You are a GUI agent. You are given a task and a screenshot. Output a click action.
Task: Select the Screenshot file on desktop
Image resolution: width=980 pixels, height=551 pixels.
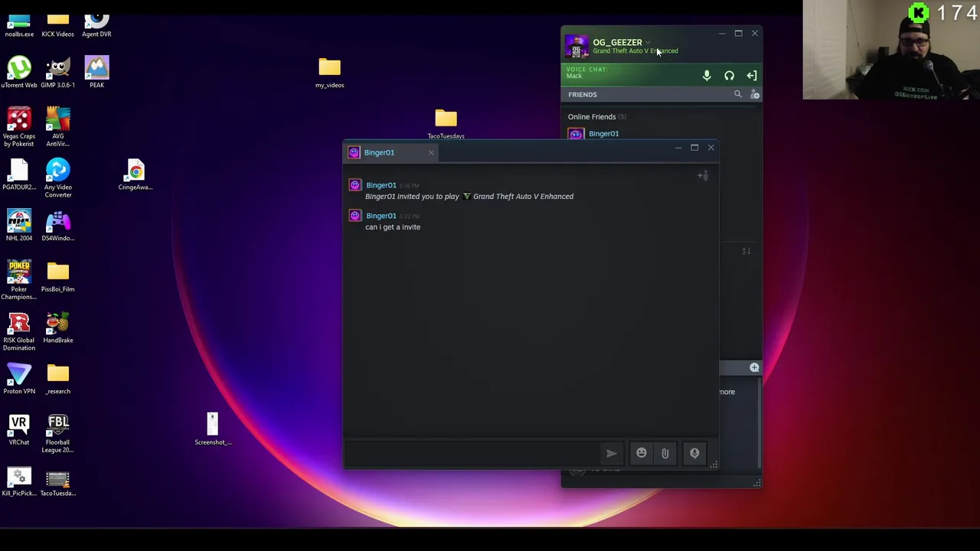click(x=213, y=429)
